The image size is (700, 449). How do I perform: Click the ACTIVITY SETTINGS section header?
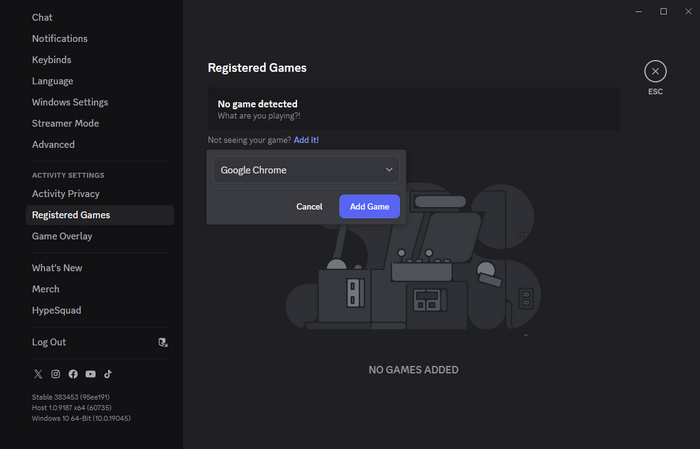click(x=68, y=175)
